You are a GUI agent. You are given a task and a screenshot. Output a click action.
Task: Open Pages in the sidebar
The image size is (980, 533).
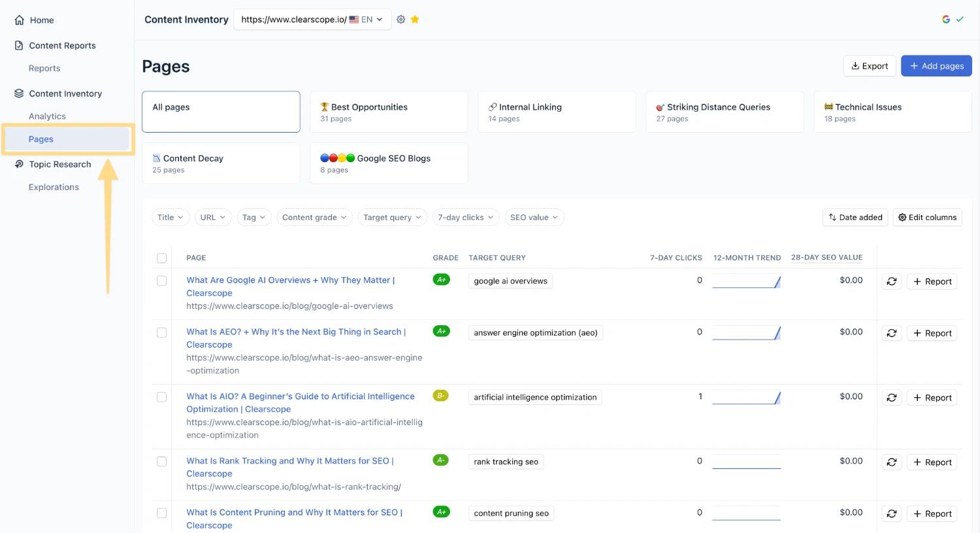(67, 139)
